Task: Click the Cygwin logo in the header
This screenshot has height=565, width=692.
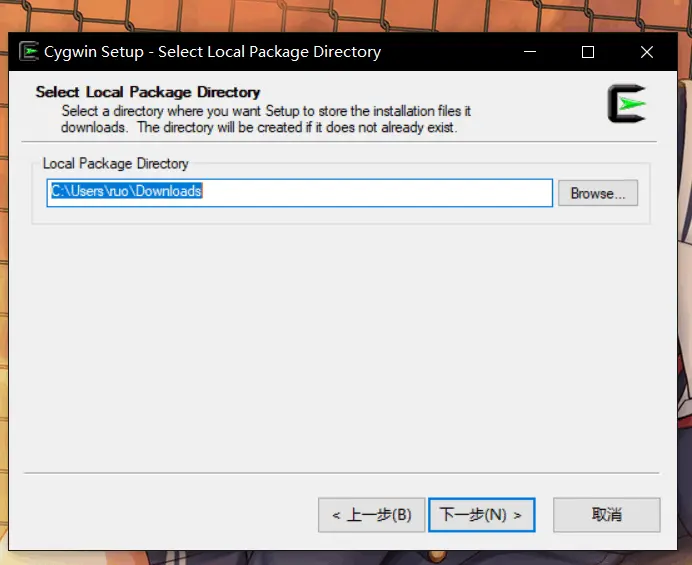Action: 627,104
